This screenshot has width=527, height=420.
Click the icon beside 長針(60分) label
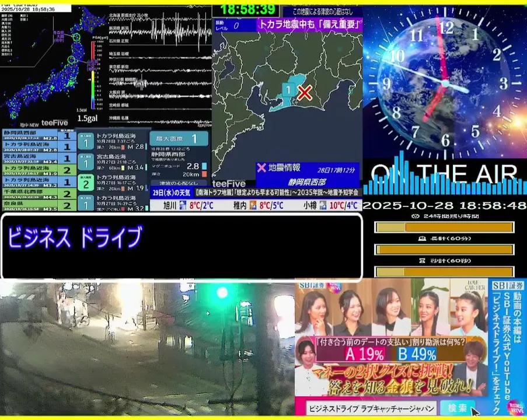pyautogui.click(x=422, y=239)
